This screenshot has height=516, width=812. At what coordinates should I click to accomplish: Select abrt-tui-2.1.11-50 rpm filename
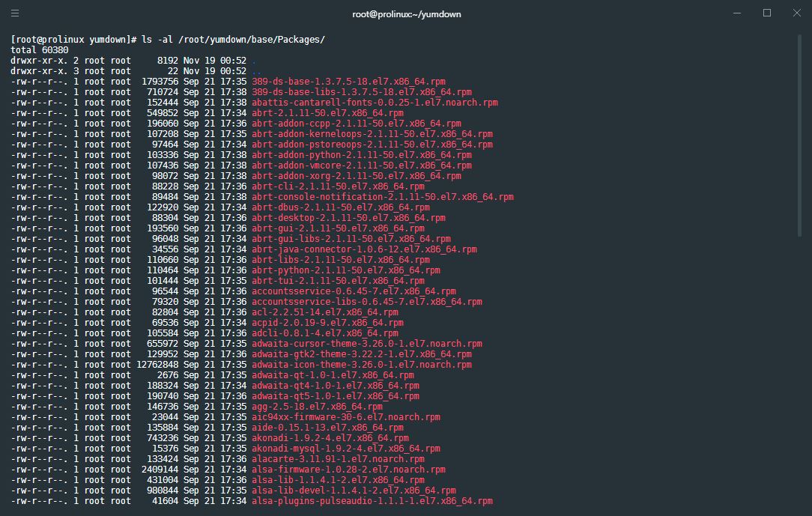click(x=338, y=281)
